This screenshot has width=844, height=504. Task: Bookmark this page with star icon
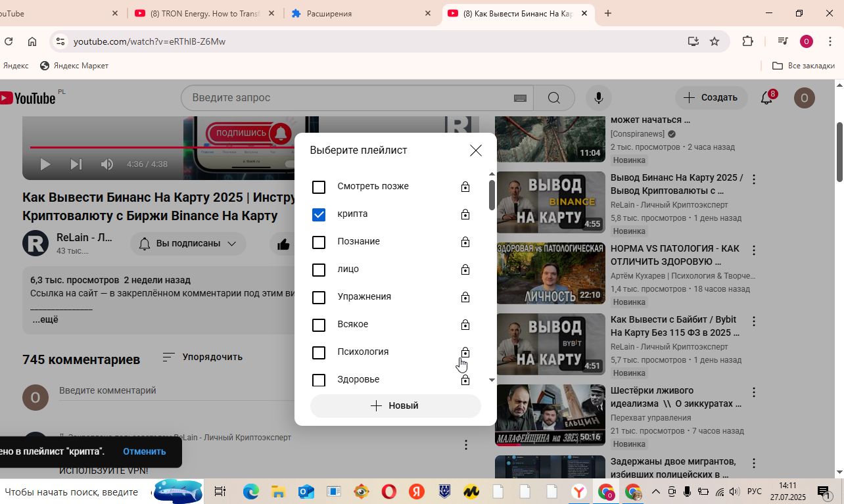715,41
